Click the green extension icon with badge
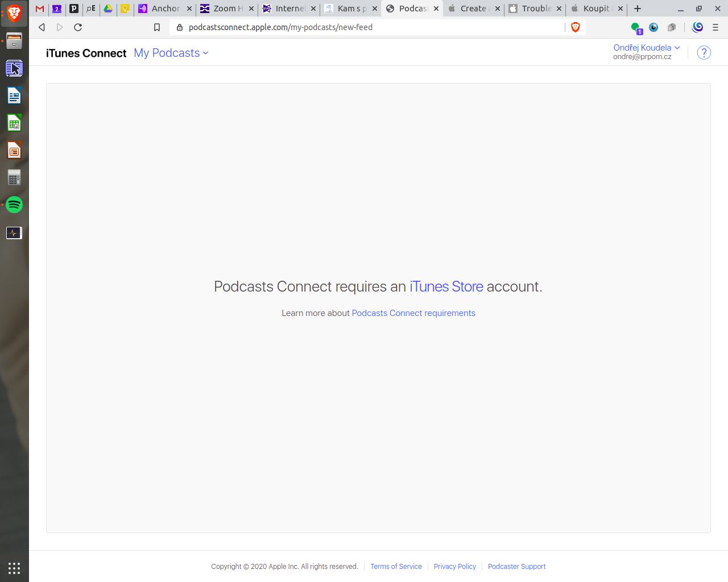 tap(636, 28)
